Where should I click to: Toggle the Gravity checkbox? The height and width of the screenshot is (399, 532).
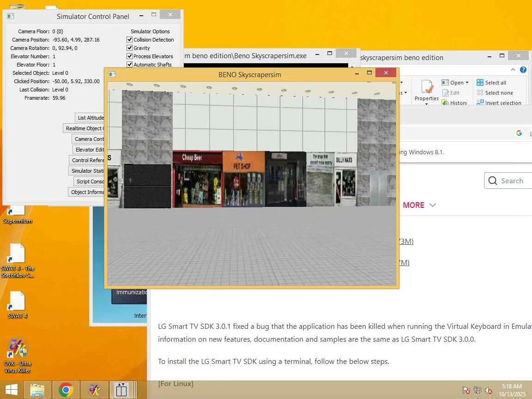tap(129, 48)
